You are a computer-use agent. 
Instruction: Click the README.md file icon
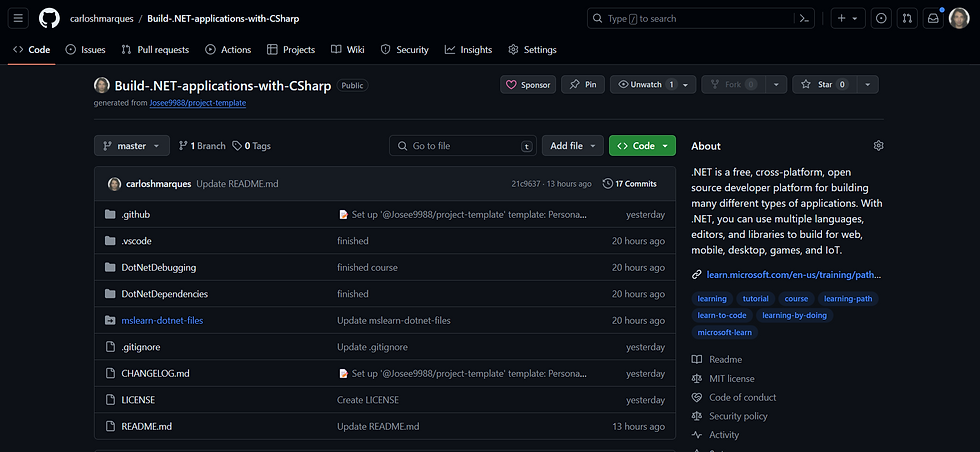[110, 426]
